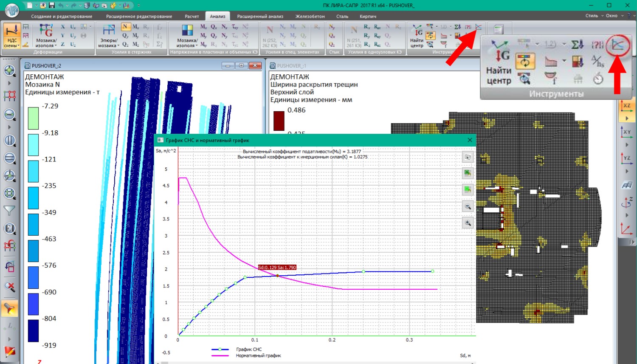
Task: Expand the НДС схемы dropdown
Action: (x=11, y=45)
